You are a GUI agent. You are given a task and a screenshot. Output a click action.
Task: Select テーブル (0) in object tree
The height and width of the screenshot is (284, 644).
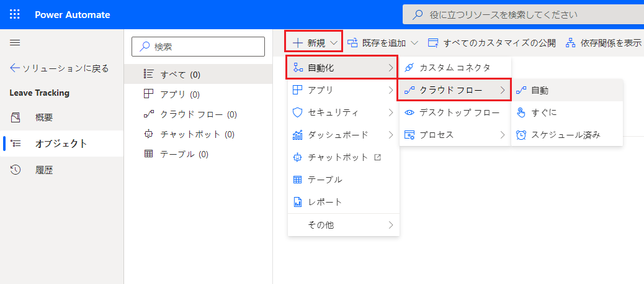tap(198, 154)
